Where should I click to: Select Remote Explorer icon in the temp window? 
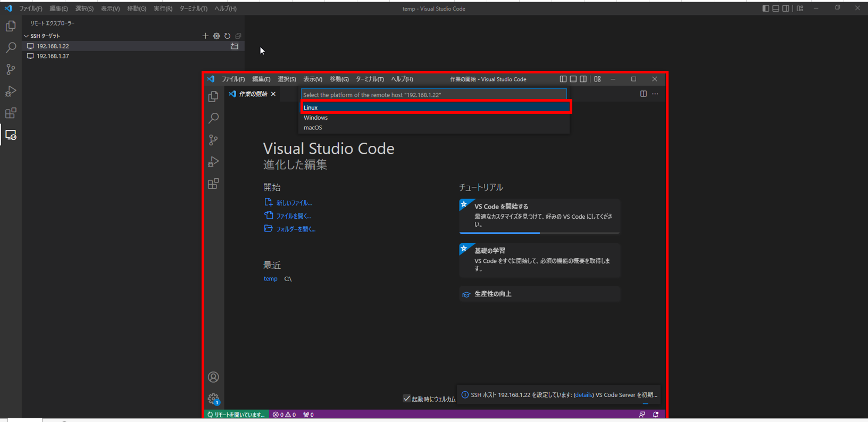(x=11, y=135)
